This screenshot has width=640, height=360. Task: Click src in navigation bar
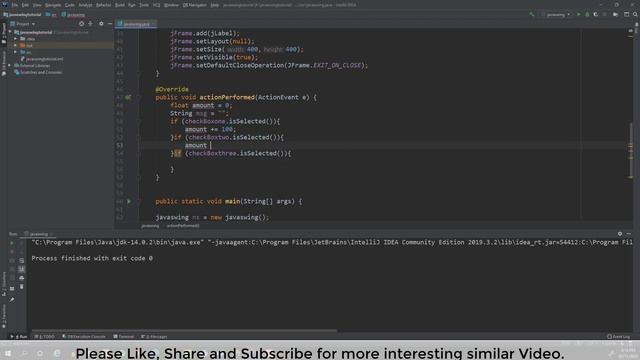[51, 15]
